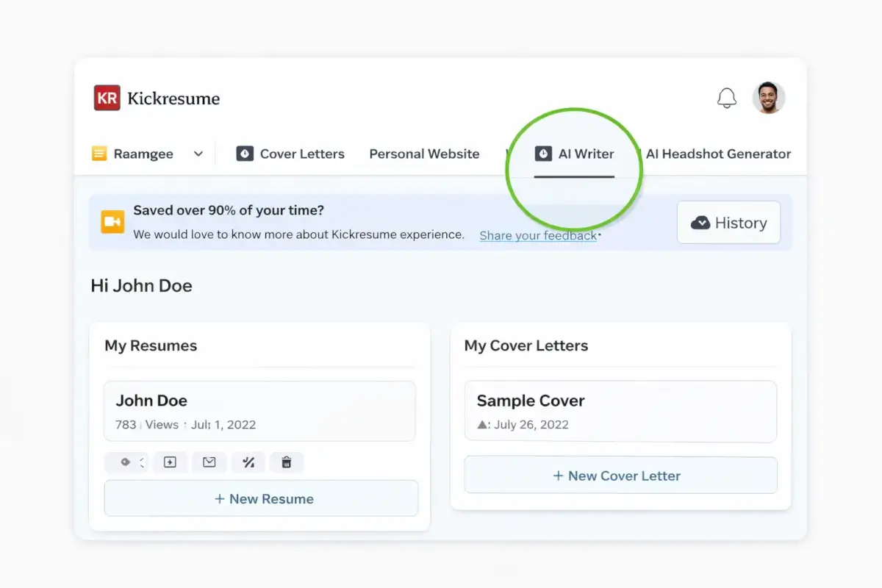Click the orange video camera icon
This screenshot has width=882, height=588.
pos(112,222)
